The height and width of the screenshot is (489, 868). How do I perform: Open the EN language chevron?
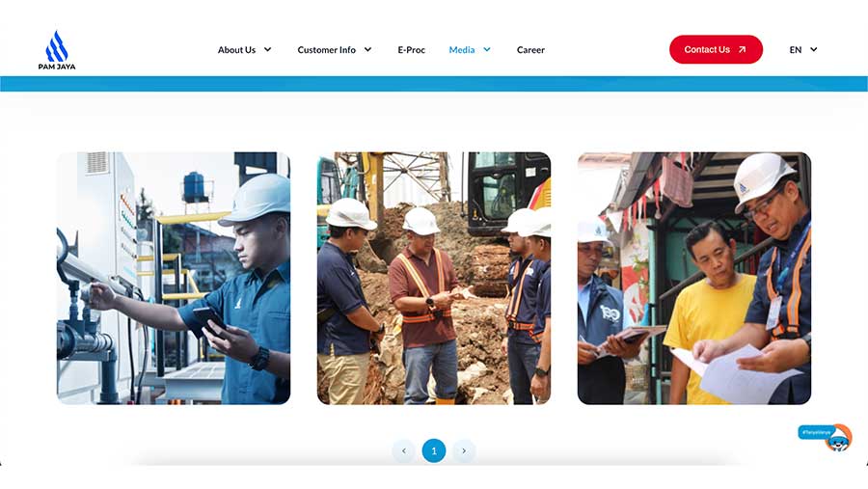(x=814, y=49)
